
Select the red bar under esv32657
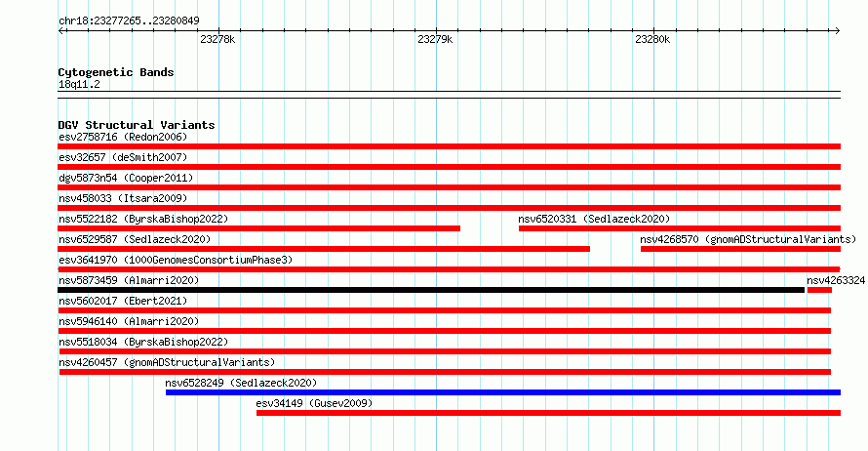449,167
